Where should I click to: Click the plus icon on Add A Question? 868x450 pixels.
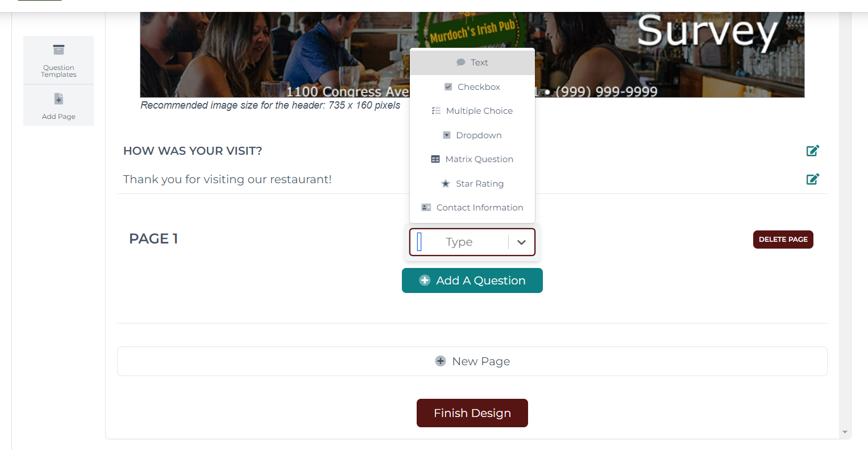425,280
